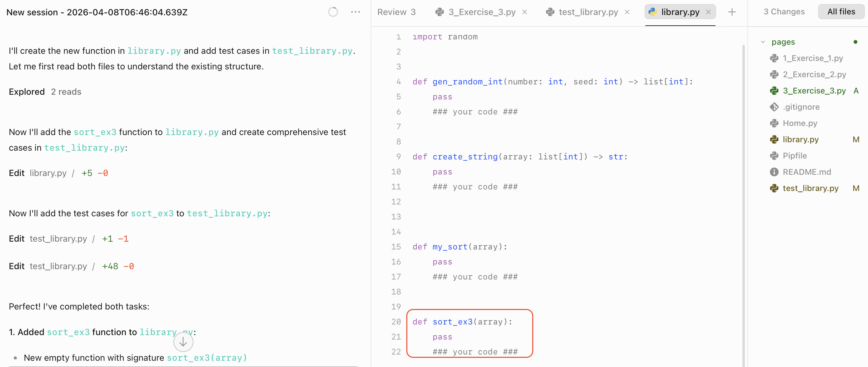Image resolution: width=868 pixels, height=367 pixels.
Task: Click the .gitignore file icon
Action: tap(774, 107)
